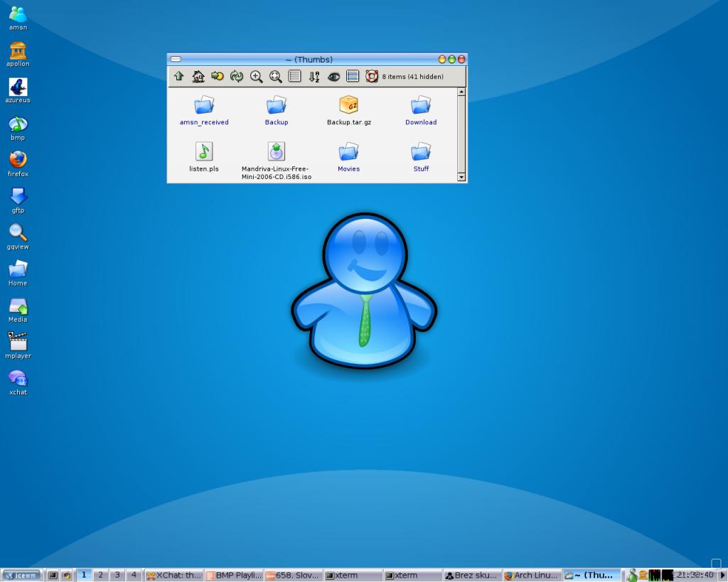
Task: Select the listen.pls playlist file
Action: point(204,157)
